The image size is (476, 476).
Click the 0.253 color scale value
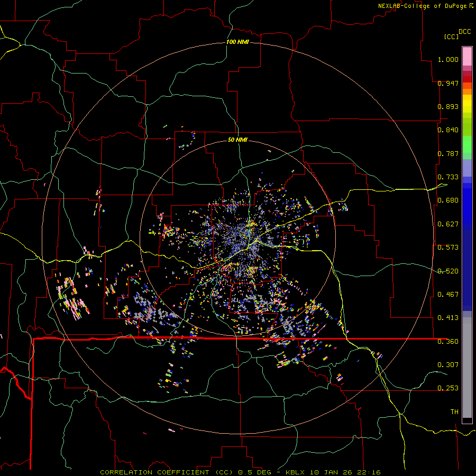tap(448, 388)
